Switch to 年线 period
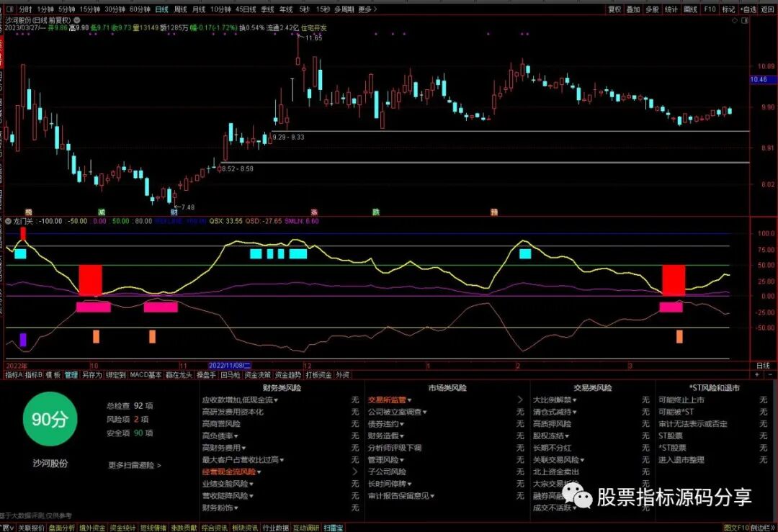The image size is (778, 532). click(286, 9)
